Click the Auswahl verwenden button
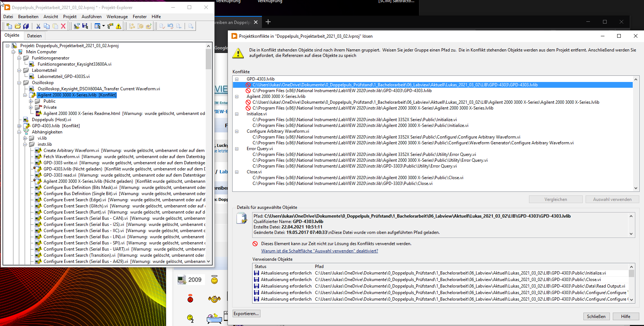This screenshot has height=326, width=644. coord(612,199)
